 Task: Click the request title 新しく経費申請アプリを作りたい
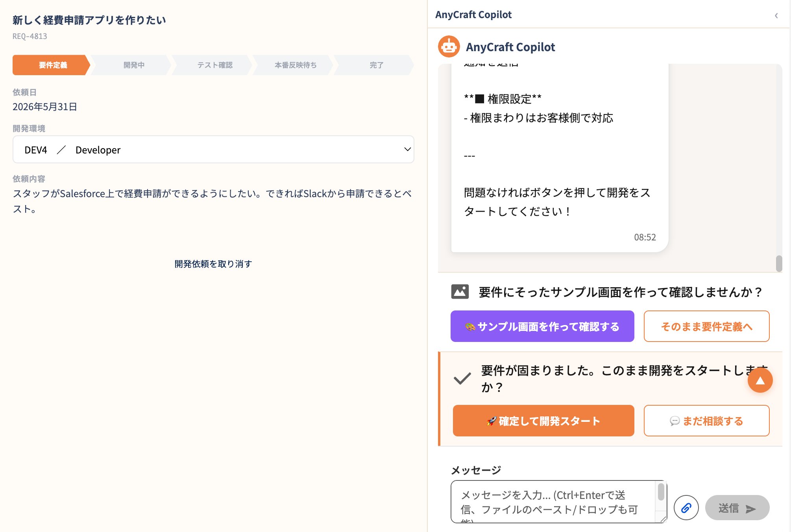pos(89,20)
